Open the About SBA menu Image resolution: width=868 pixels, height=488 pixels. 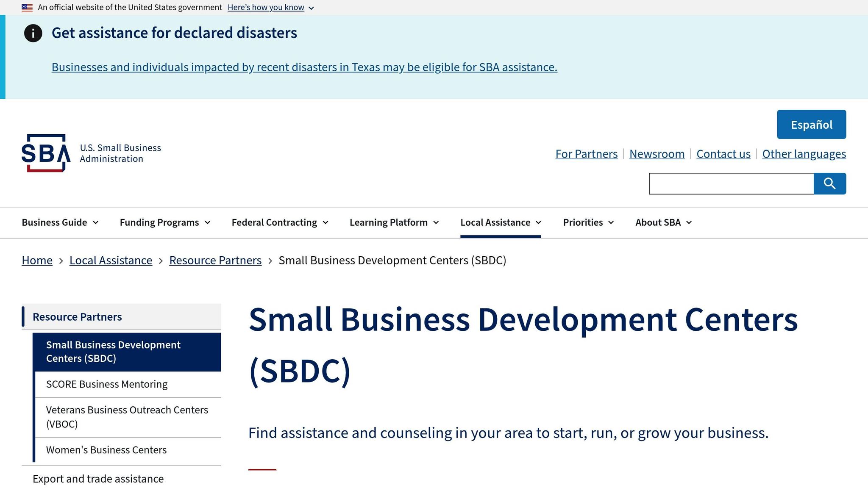[663, 222]
